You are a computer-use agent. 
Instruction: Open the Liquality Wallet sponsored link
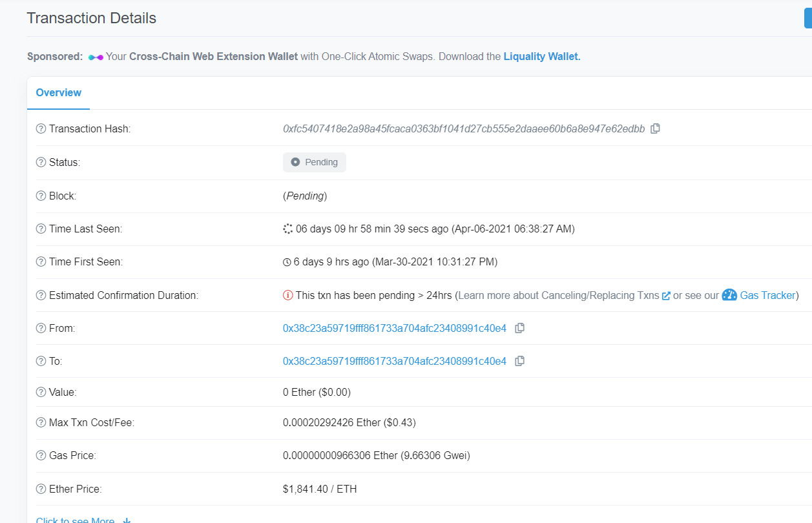pyautogui.click(x=541, y=57)
